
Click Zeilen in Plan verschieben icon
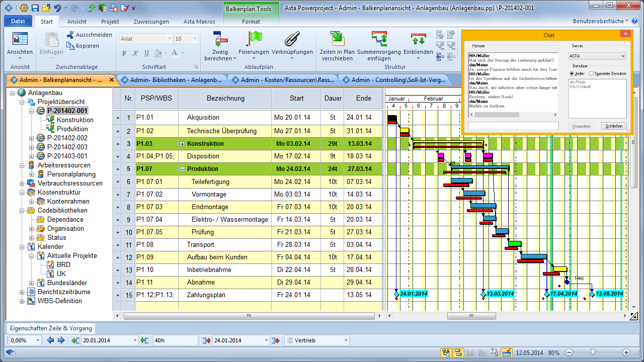point(337,39)
